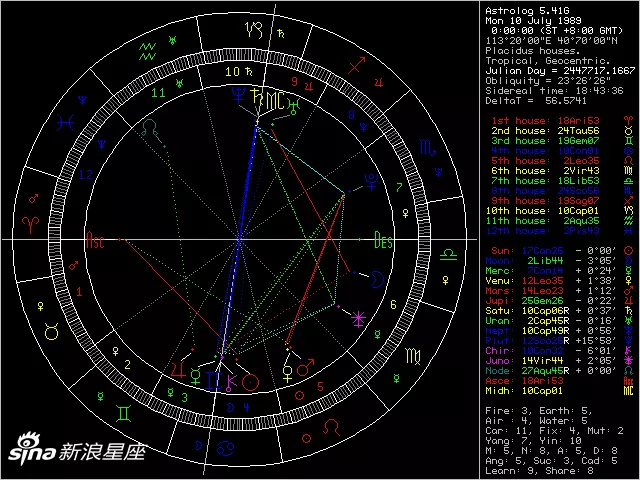Select the 'Node: 27Aqu45R' row
Image resolution: width=640 pixels, height=480 pixels.
click(x=559, y=371)
